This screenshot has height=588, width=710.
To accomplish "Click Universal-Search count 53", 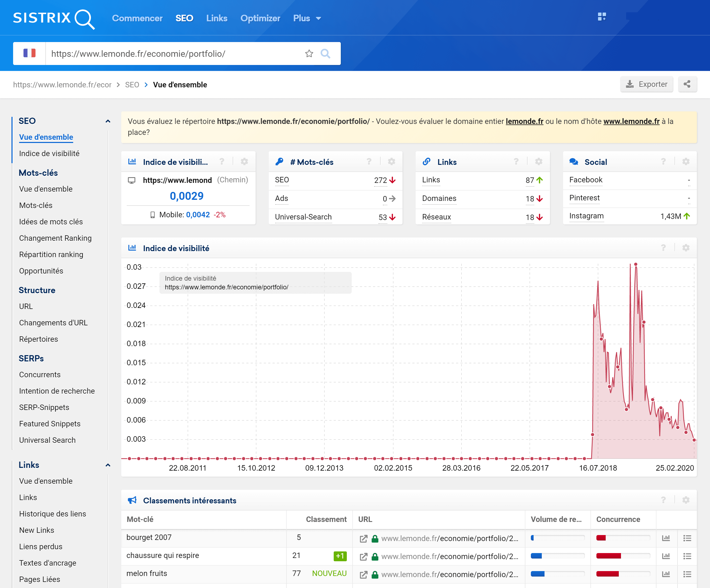I will [x=383, y=217].
